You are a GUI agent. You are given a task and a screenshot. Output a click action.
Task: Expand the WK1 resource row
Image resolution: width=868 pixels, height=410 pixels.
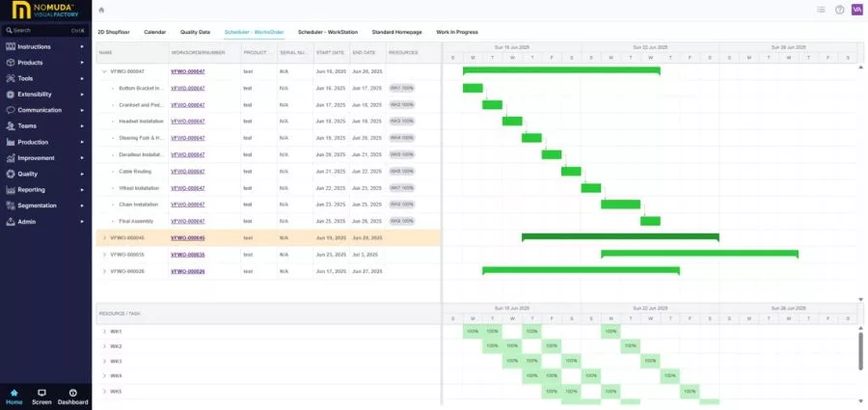pos(104,331)
